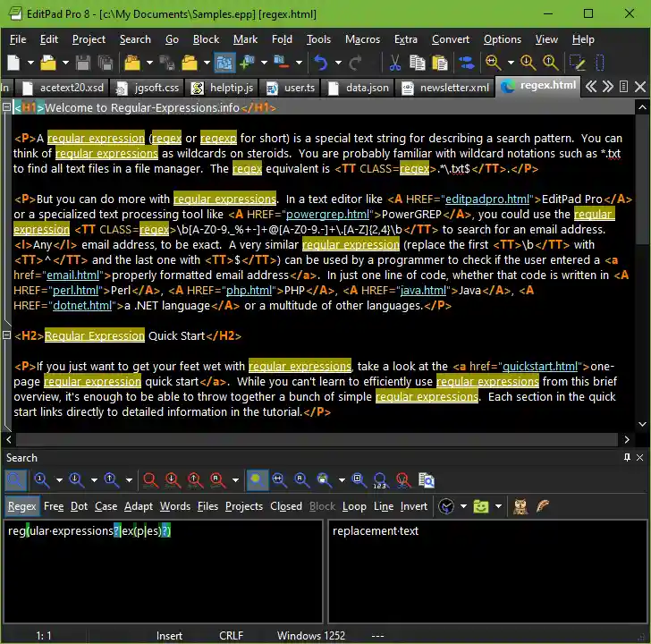Open the Search menu

tap(135, 39)
